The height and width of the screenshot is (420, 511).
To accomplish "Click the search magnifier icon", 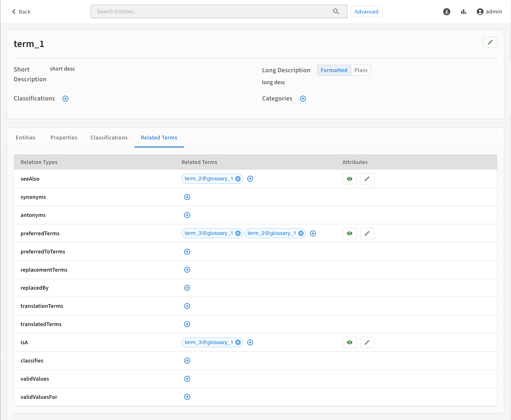I will tap(336, 11).
